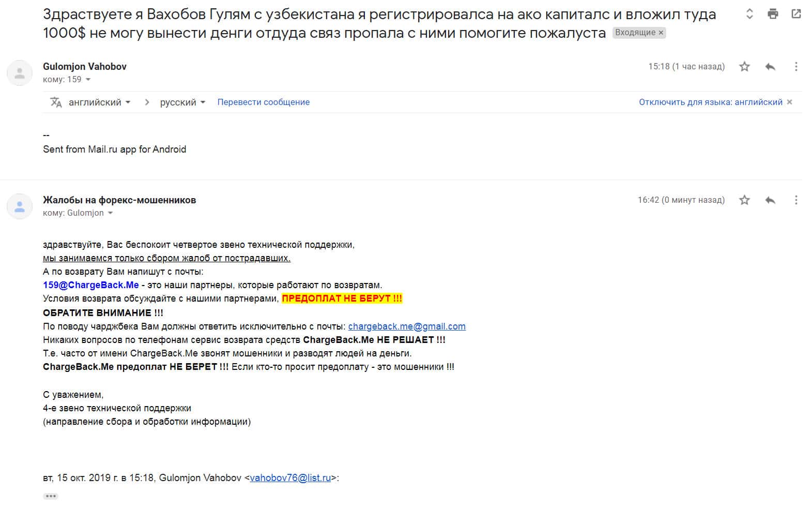Dismiss the translation bar with the X
This screenshot has width=812, height=523.
tap(789, 102)
